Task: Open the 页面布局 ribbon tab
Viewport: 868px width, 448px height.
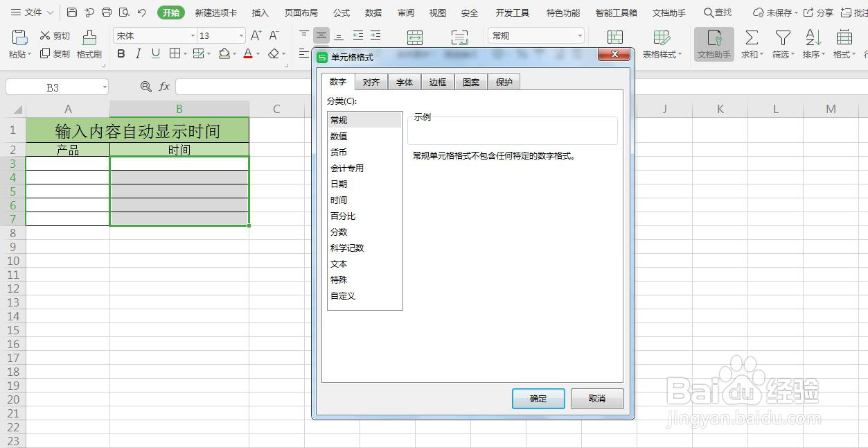Action: pos(301,12)
